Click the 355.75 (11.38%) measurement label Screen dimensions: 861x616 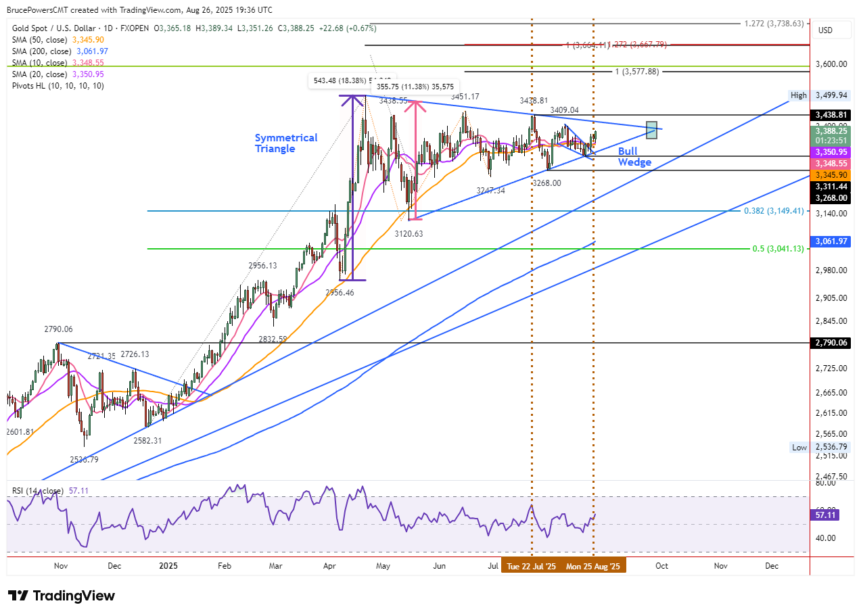(x=415, y=87)
